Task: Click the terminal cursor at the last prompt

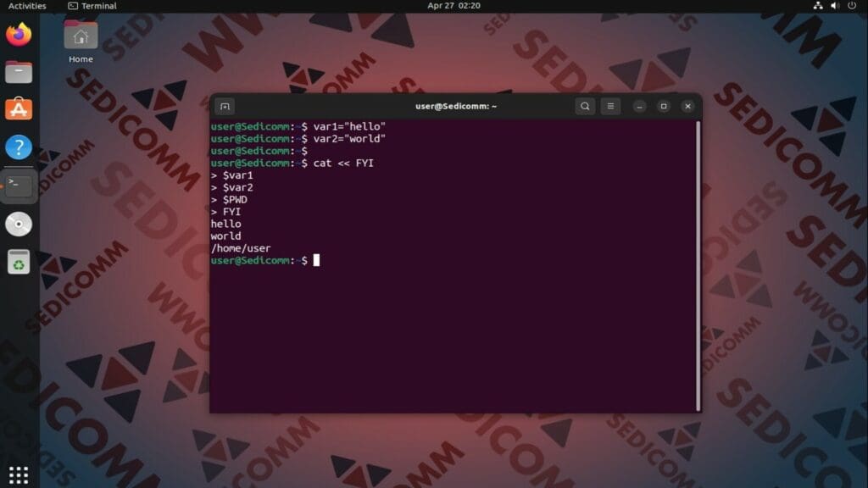Action: tap(316, 261)
